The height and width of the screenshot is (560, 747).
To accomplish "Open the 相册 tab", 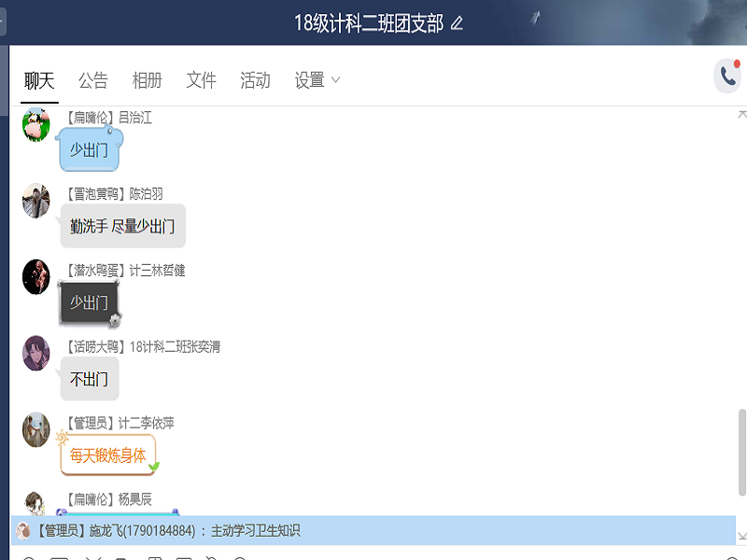I will (148, 80).
